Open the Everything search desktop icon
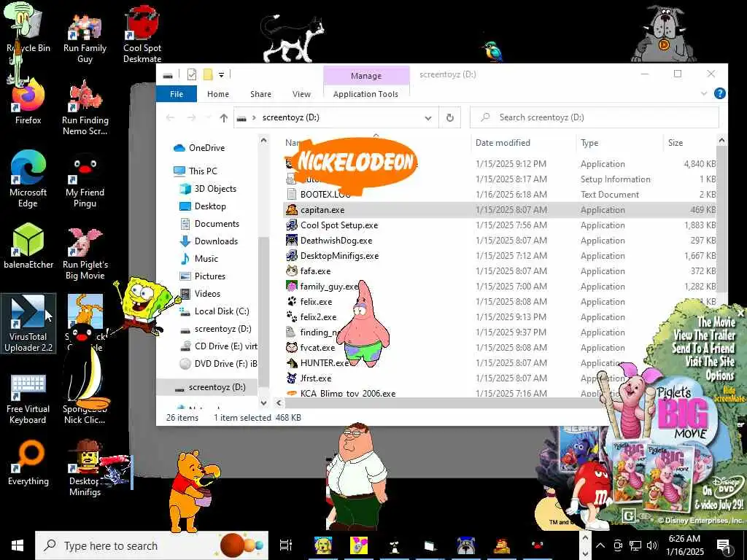Screen dimensions: 747x560 tap(28, 463)
